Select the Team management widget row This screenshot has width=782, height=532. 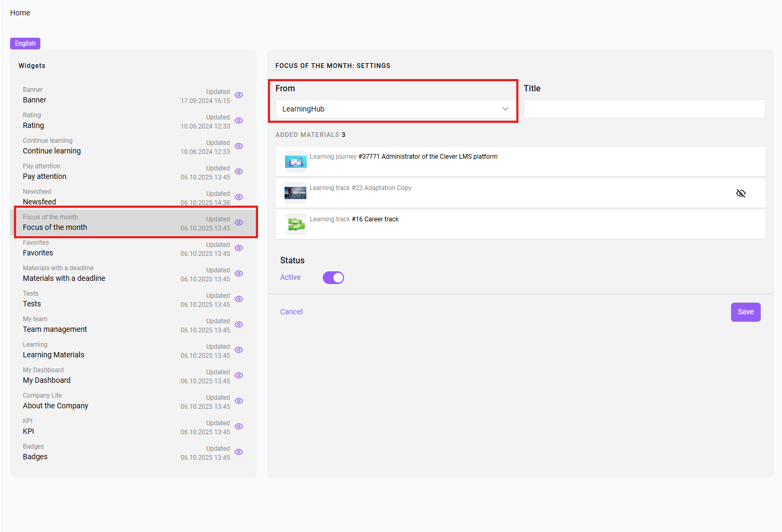coord(133,325)
